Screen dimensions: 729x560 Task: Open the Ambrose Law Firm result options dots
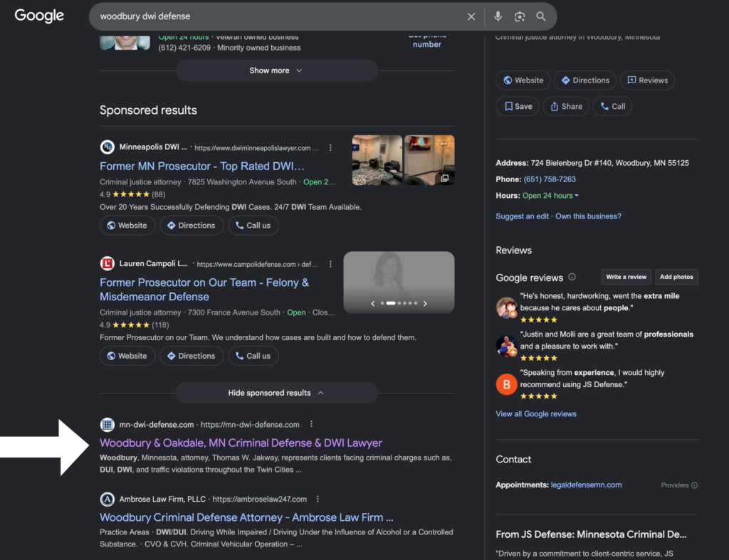pyautogui.click(x=318, y=499)
